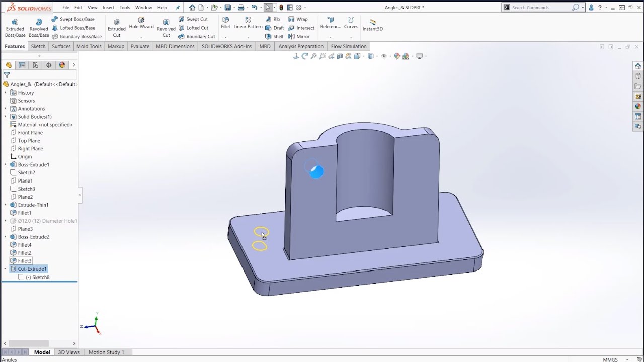This screenshot has height=362, width=644.
Task: Click the Zoom to Fit icon
Action: point(313,56)
